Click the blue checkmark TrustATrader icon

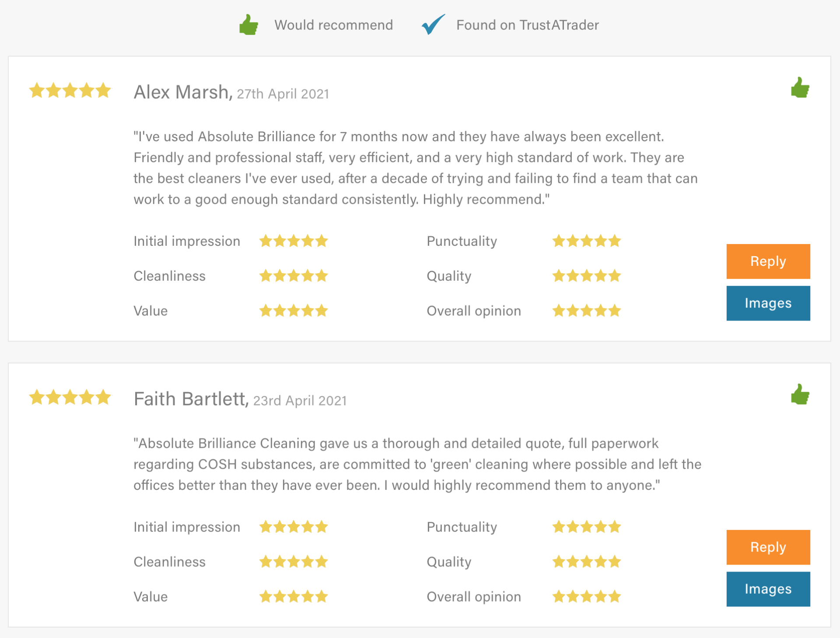tap(433, 24)
